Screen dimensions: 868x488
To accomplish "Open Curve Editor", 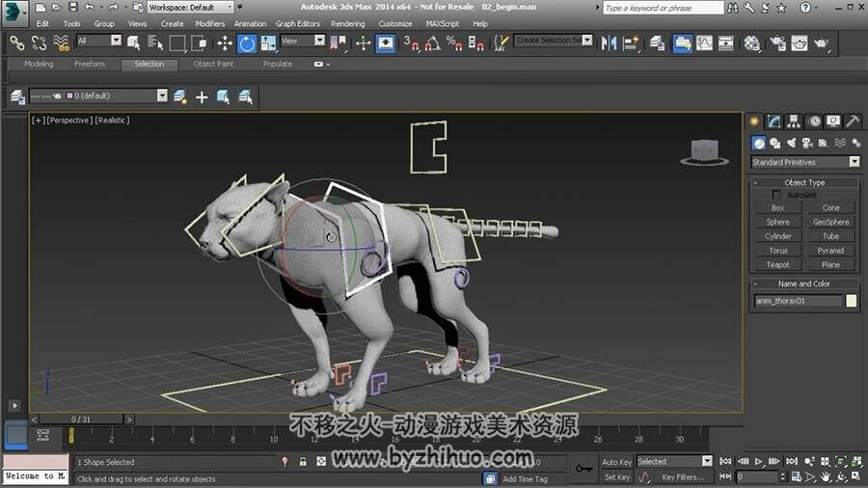I will [704, 42].
